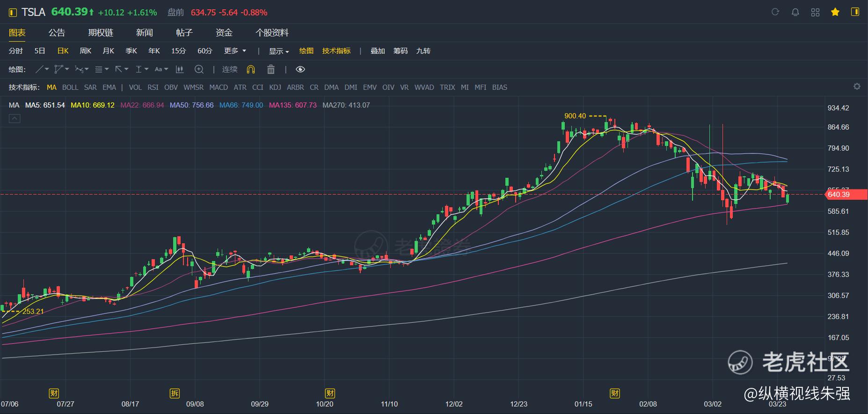Open the 新闻 tab
The height and width of the screenshot is (414, 868).
click(x=145, y=33)
